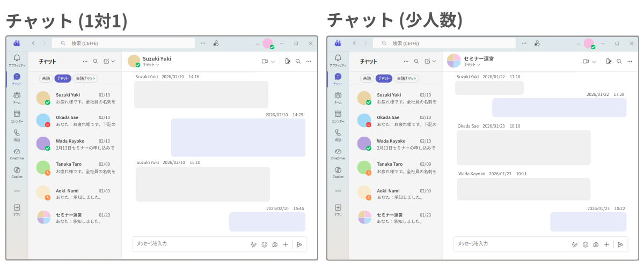Click the search box in 1対1 window
The width and height of the screenshot is (644, 268).
coord(123,43)
